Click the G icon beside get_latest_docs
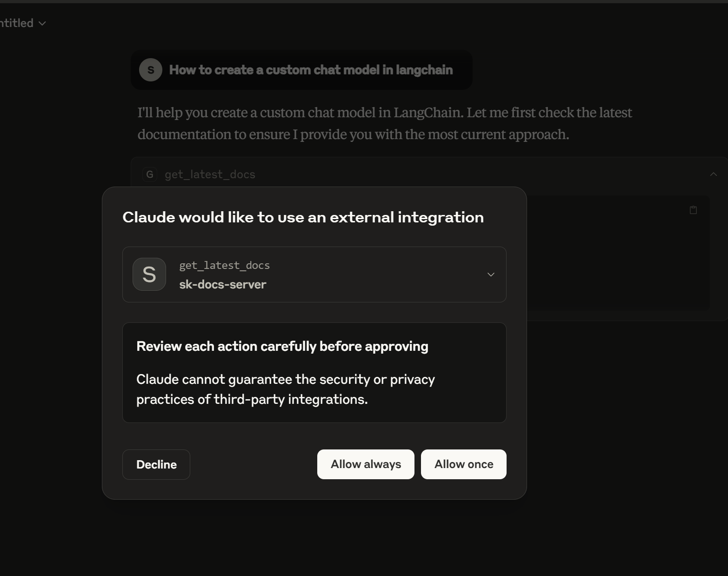 pos(149,174)
